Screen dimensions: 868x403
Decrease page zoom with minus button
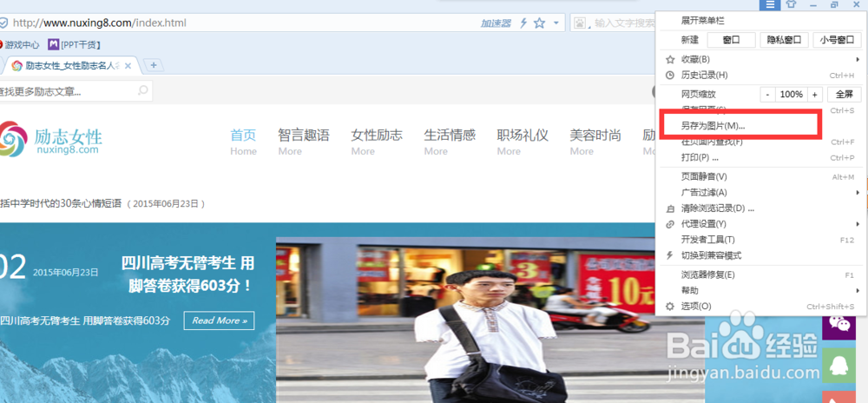click(767, 94)
